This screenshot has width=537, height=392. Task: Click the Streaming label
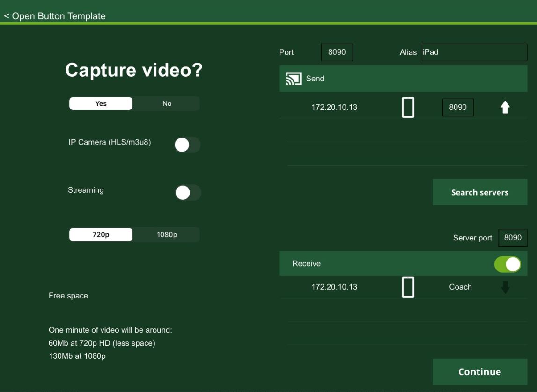point(86,190)
